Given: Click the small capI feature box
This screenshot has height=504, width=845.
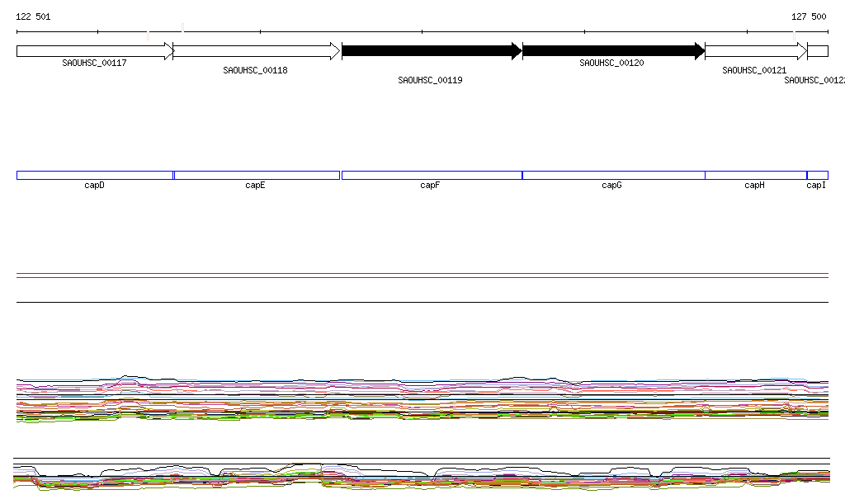Looking at the screenshot, I should [817, 175].
